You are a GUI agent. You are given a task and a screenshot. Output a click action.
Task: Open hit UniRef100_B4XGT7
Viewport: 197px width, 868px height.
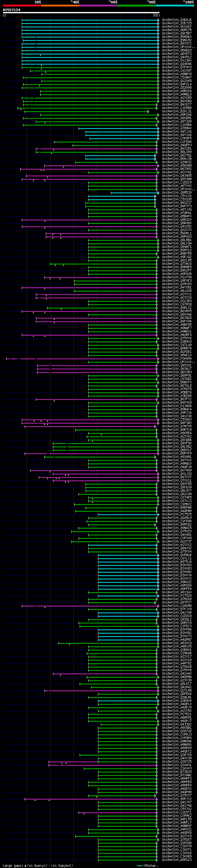(x=177, y=104)
